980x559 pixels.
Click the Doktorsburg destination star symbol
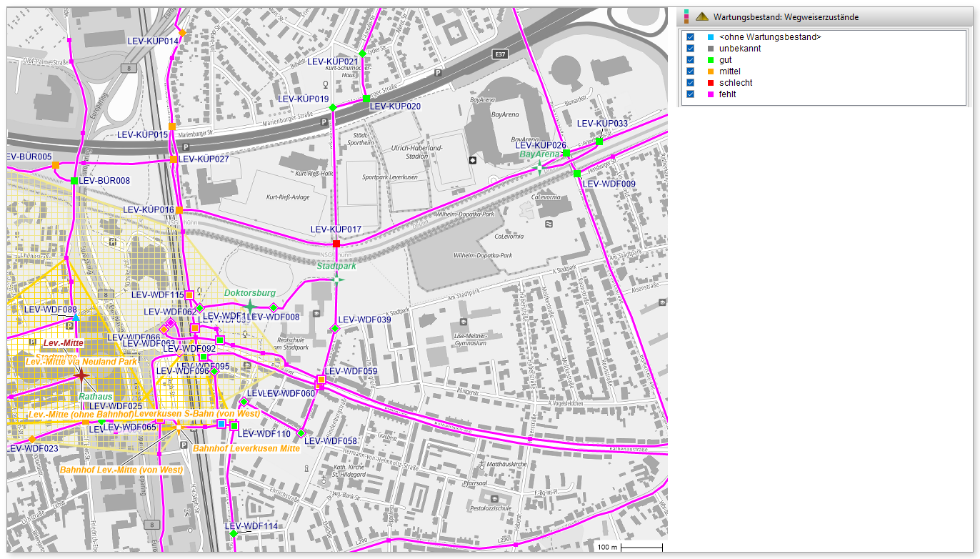click(x=249, y=306)
